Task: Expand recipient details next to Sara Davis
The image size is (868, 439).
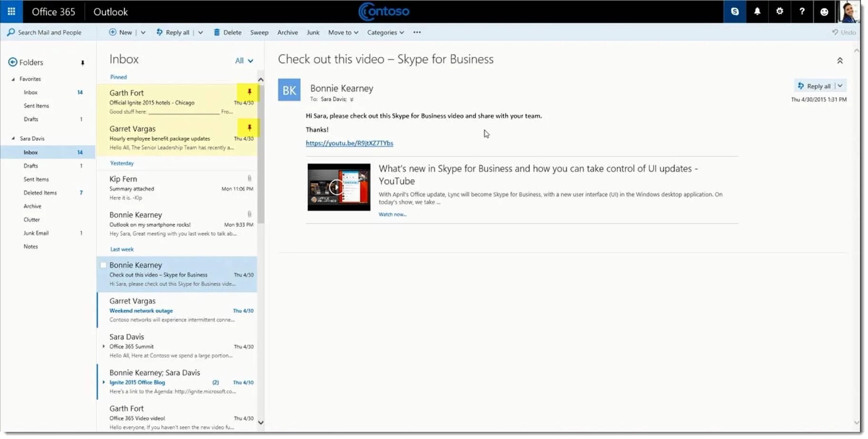Action: [x=352, y=99]
